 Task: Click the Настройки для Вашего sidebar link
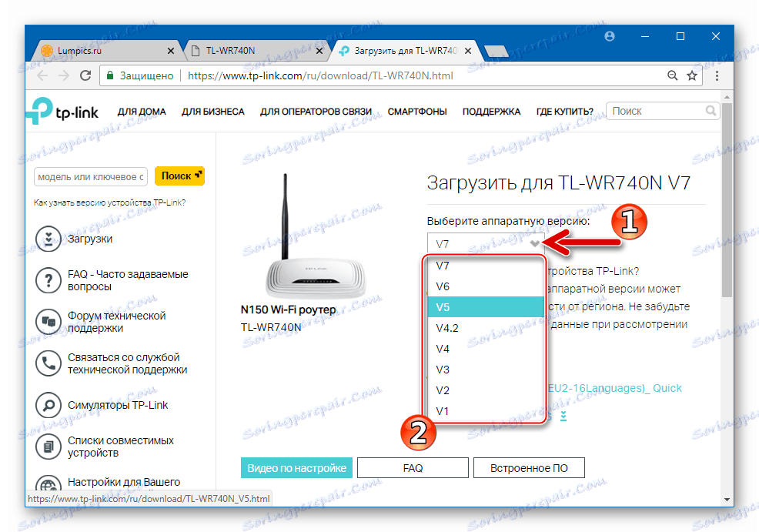tap(124, 483)
